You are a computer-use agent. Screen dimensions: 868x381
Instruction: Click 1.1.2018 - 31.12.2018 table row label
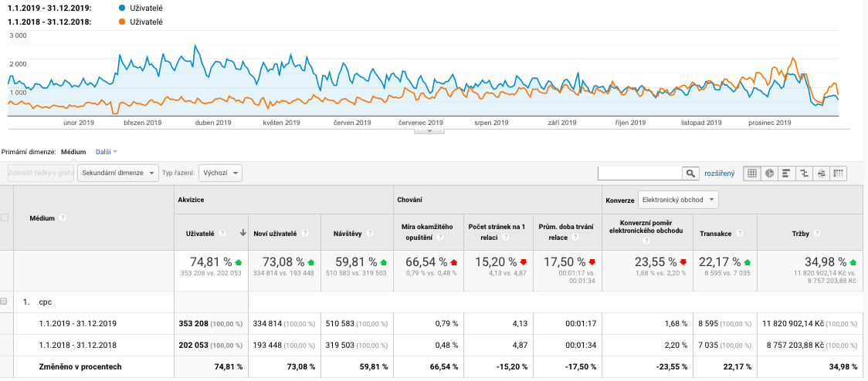[78, 345]
